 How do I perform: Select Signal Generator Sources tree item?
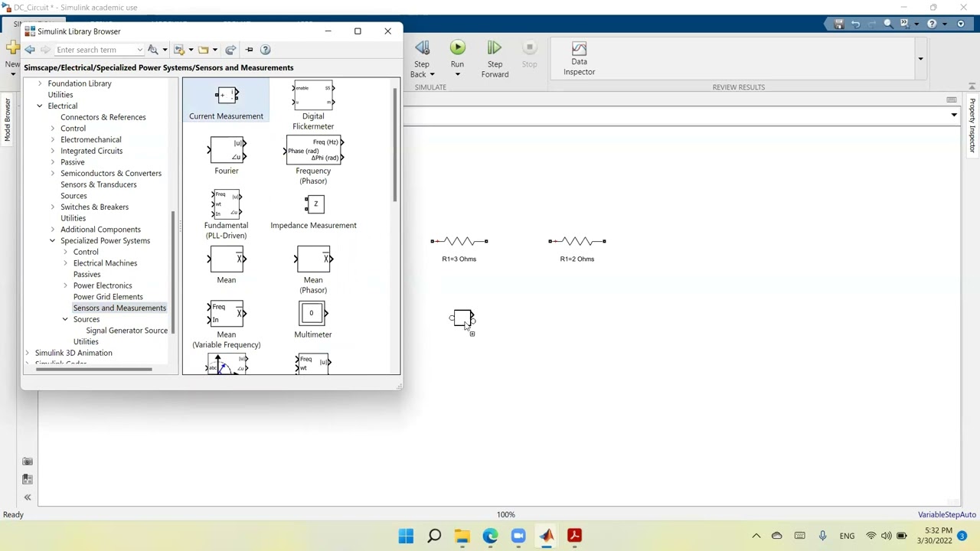click(126, 331)
